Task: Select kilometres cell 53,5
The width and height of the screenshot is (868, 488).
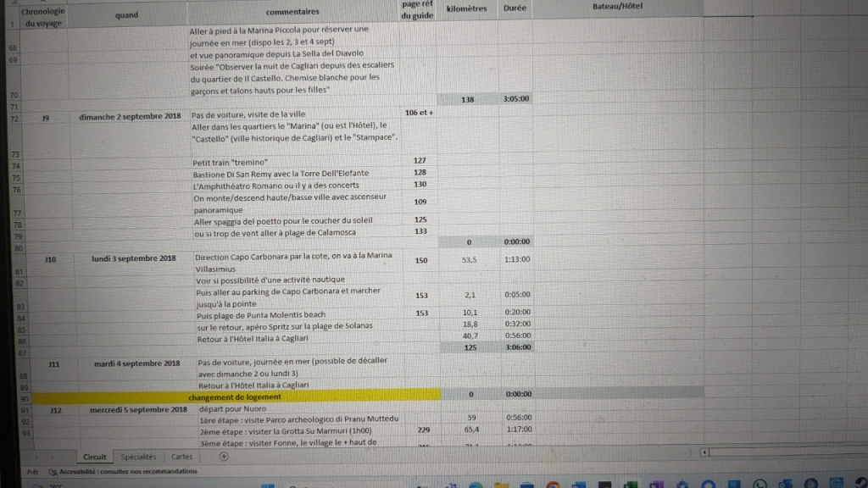Action: (x=470, y=259)
